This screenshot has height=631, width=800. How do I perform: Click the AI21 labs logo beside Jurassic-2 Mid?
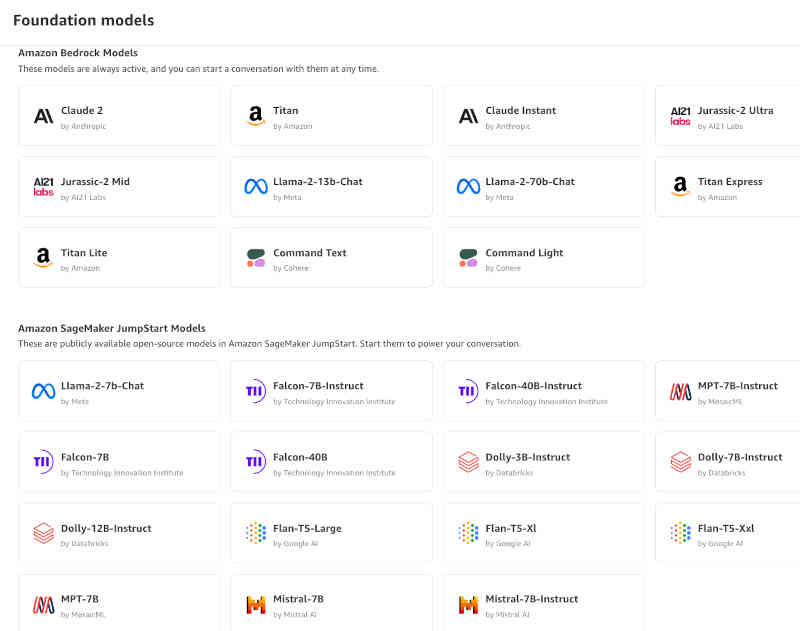[43, 187]
